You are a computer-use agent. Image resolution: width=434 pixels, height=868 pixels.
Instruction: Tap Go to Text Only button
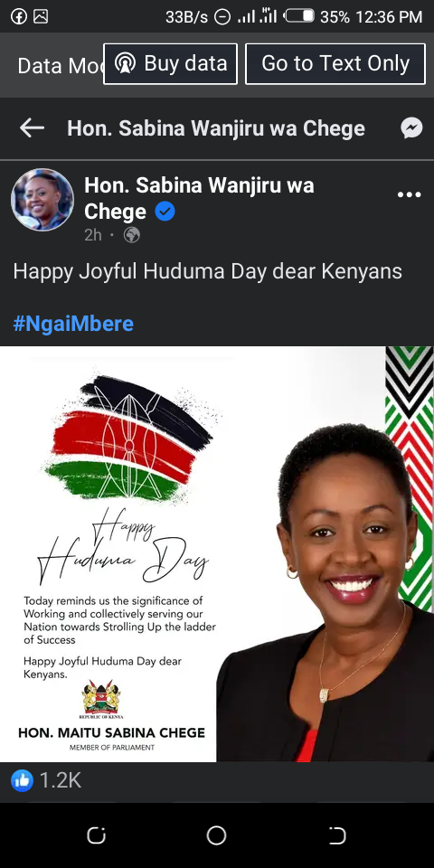coord(335,63)
